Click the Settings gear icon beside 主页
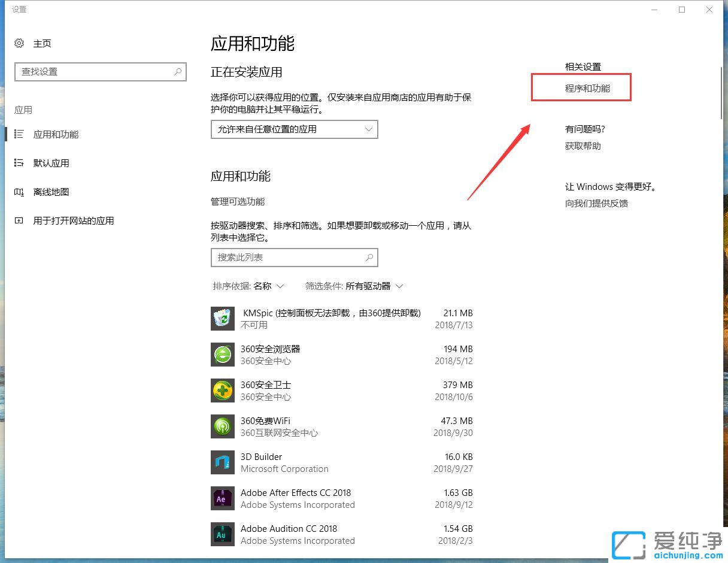The width and height of the screenshot is (728, 563). [x=17, y=43]
